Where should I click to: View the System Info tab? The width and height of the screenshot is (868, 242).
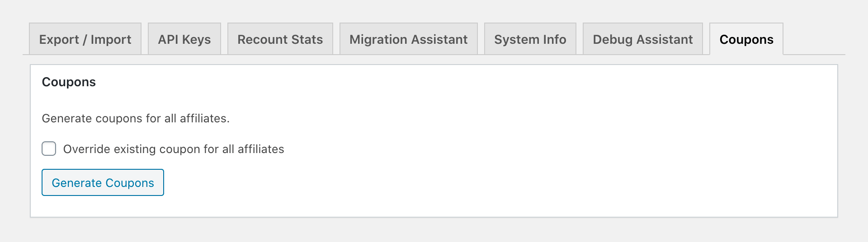[x=530, y=39]
